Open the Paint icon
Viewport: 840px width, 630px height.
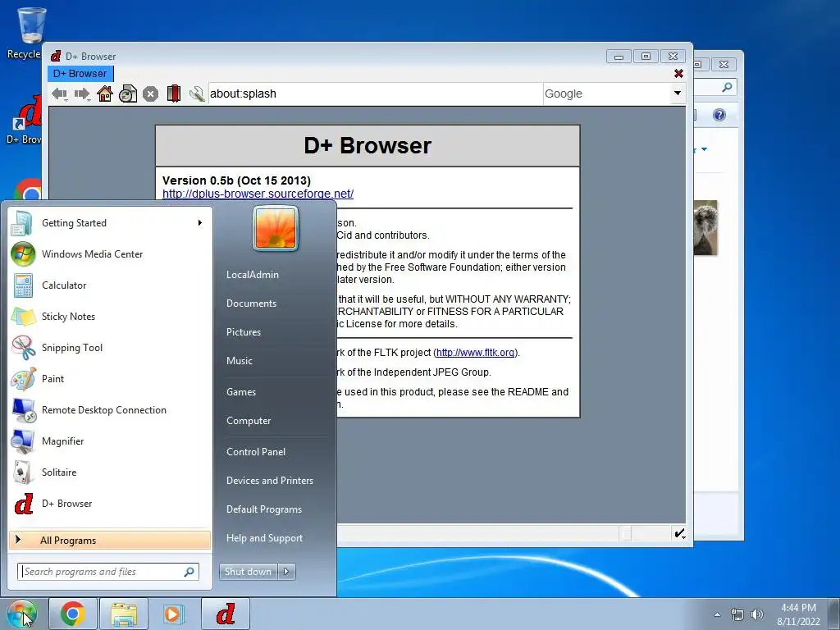click(x=23, y=379)
